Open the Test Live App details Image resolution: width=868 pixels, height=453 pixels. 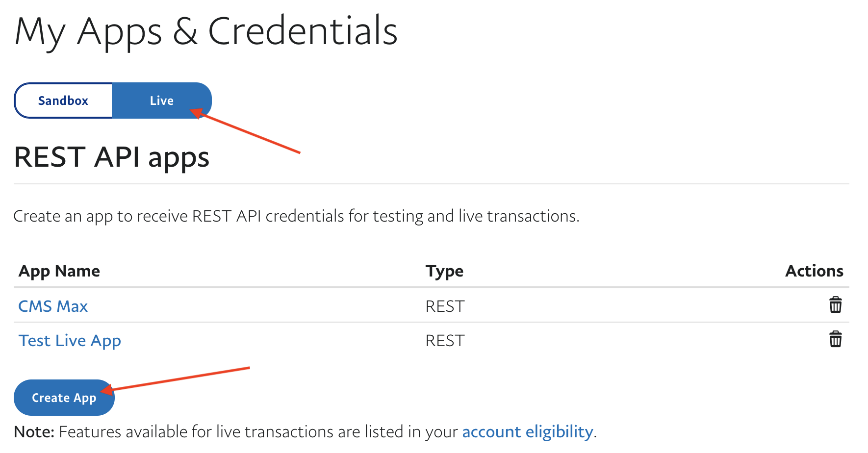[70, 340]
